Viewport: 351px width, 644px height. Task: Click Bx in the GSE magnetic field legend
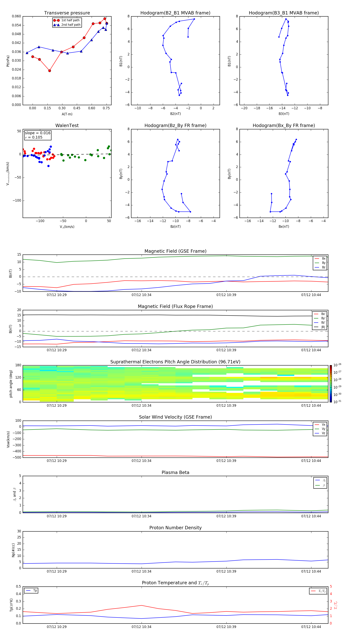coord(320,259)
